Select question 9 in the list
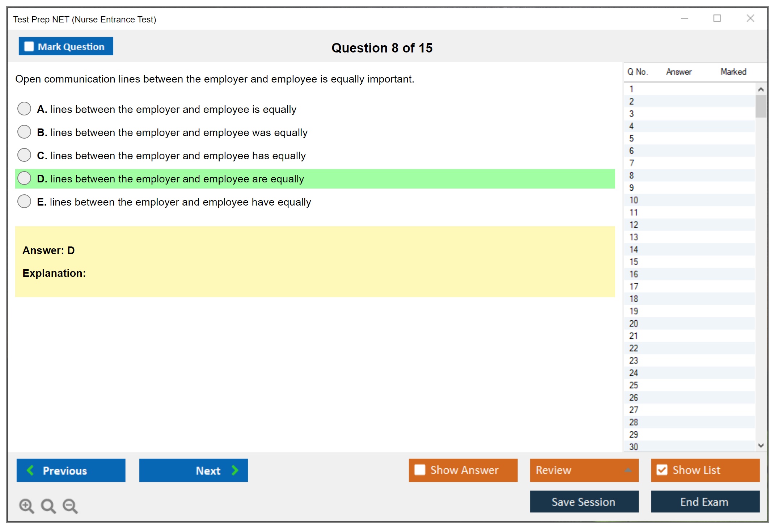 [x=631, y=188]
